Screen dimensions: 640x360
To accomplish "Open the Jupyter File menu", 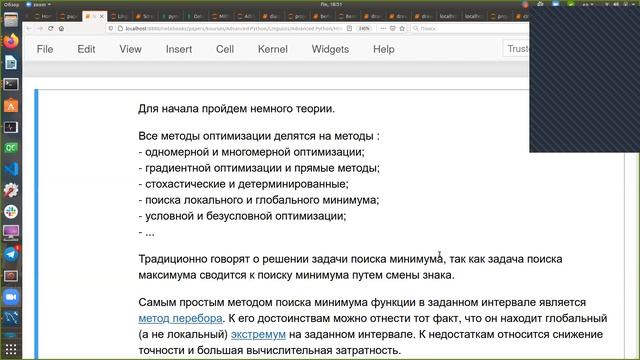I will (x=45, y=49).
